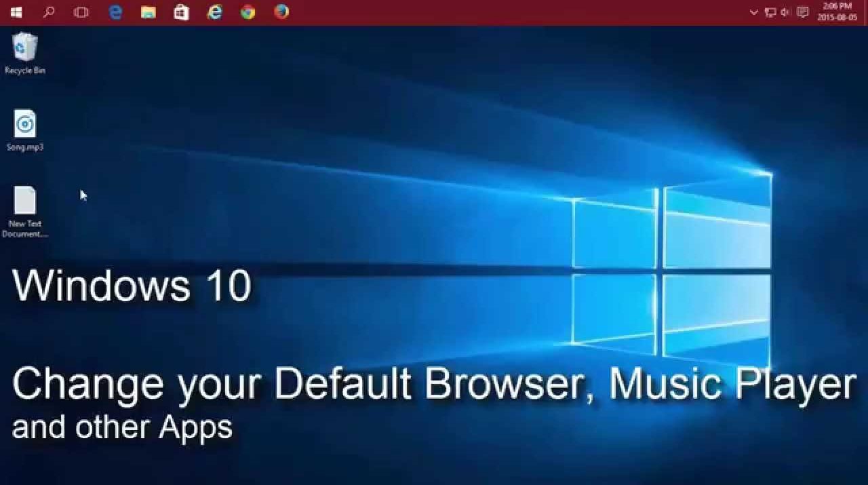
Task: Launch Google Chrome from the taskbar
Action: tap(248, 12)
